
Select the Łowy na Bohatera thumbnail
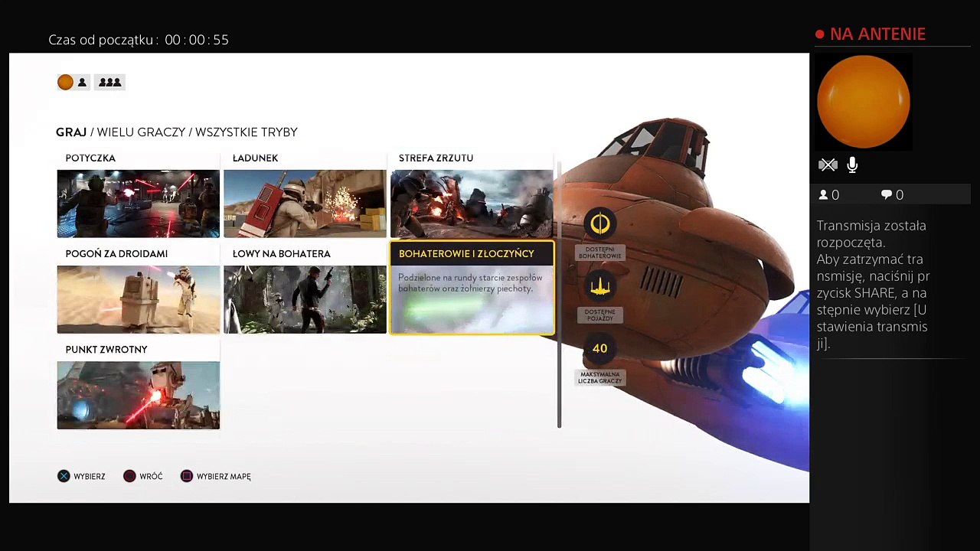point(305,299)
